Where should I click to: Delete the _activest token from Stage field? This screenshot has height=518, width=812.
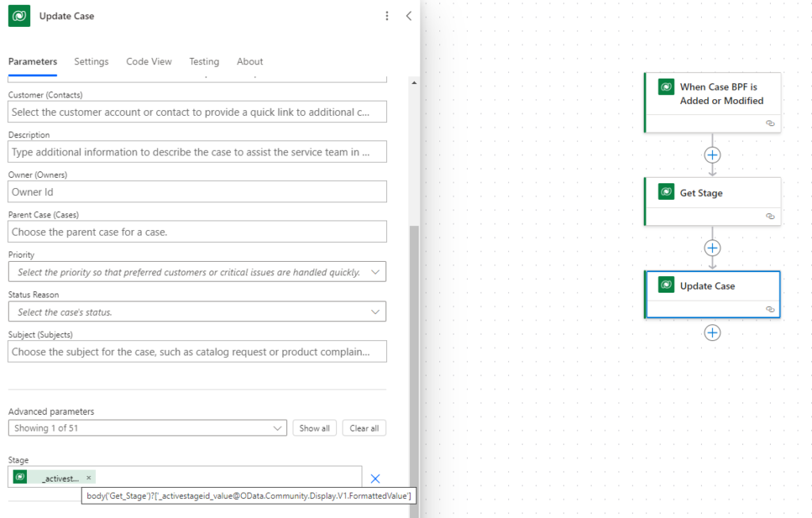click(89, 478)
